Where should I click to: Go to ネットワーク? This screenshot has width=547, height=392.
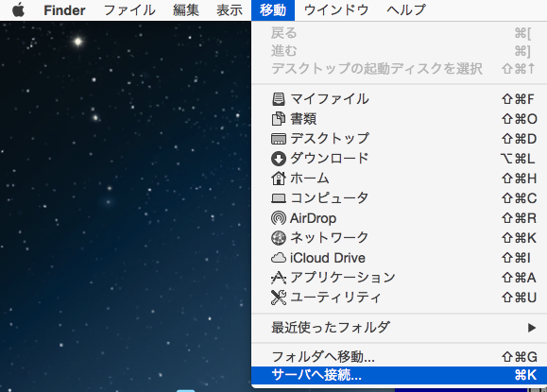click(399, 238)
